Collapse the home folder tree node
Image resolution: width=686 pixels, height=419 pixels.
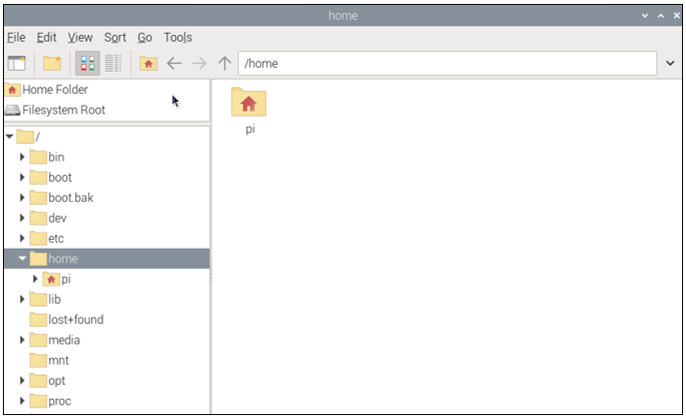point(22,258)
